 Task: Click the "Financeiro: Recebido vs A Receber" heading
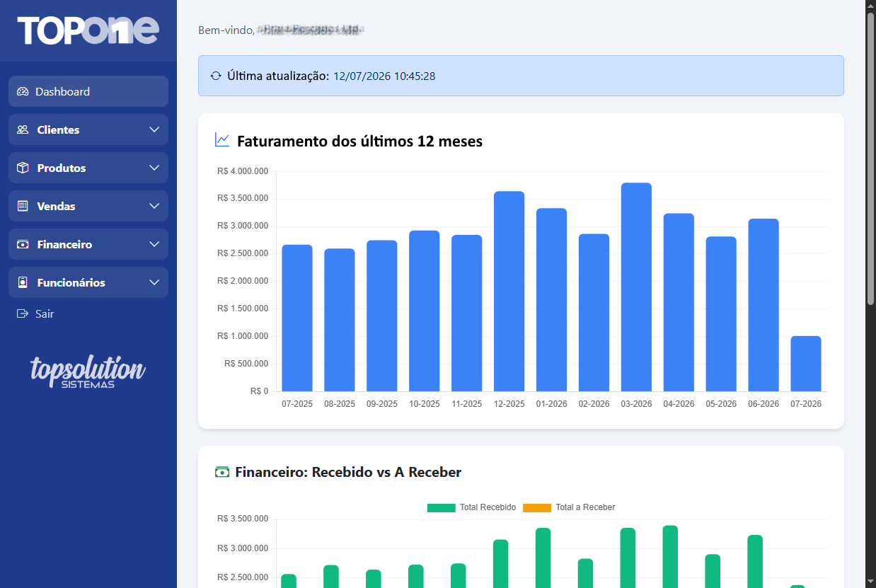click(348, 472)
